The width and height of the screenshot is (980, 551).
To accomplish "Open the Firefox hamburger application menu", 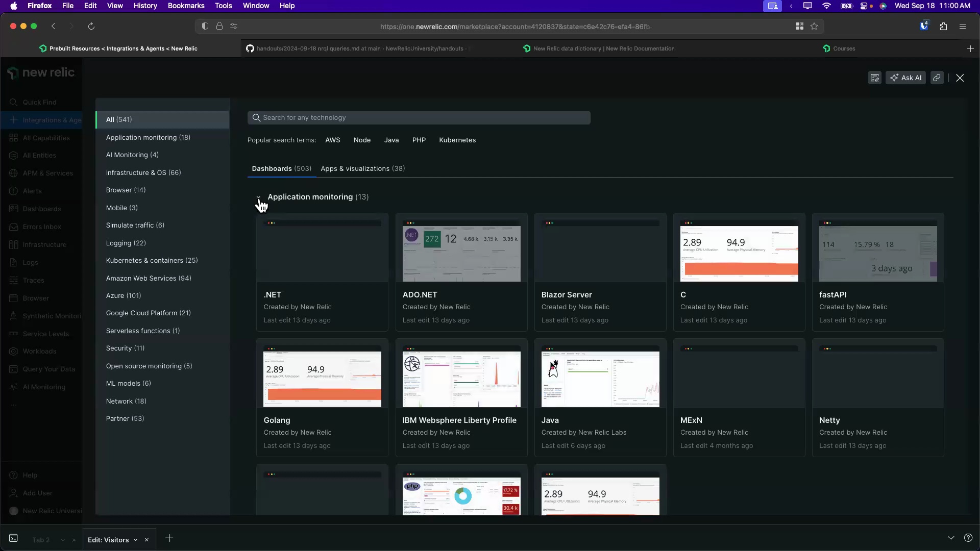I will [x=963, y=27].
